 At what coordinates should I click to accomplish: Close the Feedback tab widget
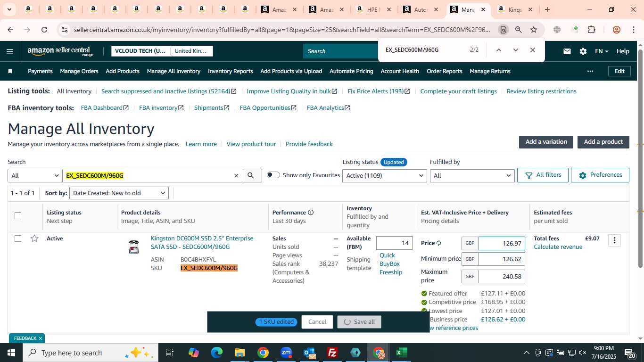point(41,338)
